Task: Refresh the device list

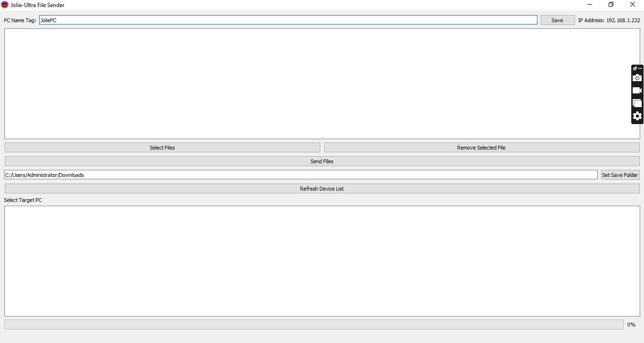Action: click(322, 188)
